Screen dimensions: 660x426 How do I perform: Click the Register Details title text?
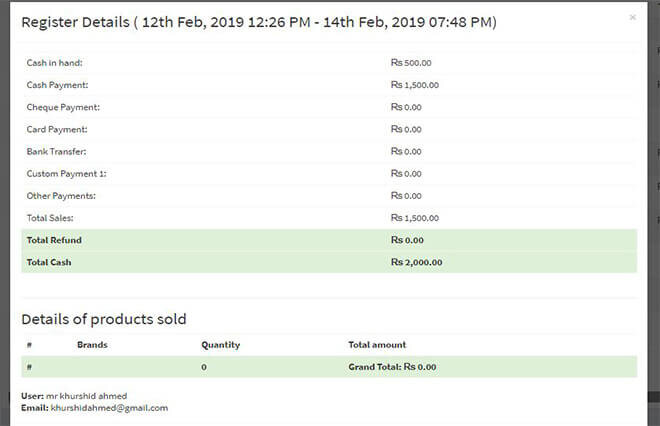tap(259, 21)
